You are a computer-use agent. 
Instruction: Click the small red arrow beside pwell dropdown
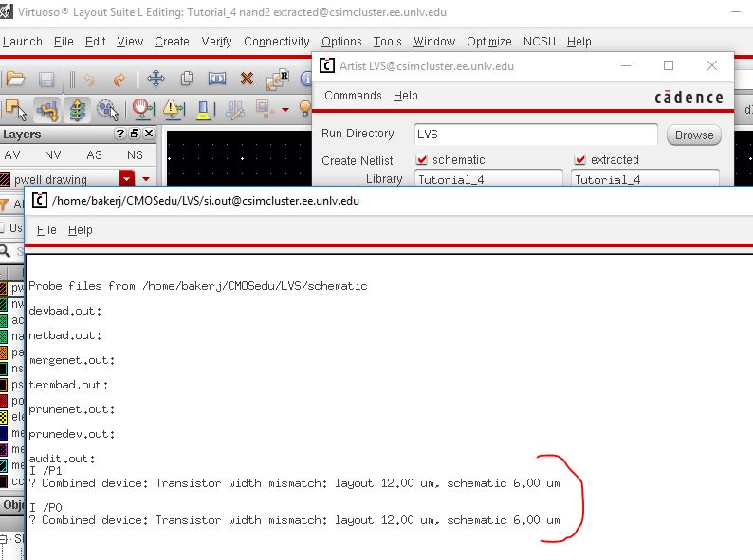click(146, 179)
